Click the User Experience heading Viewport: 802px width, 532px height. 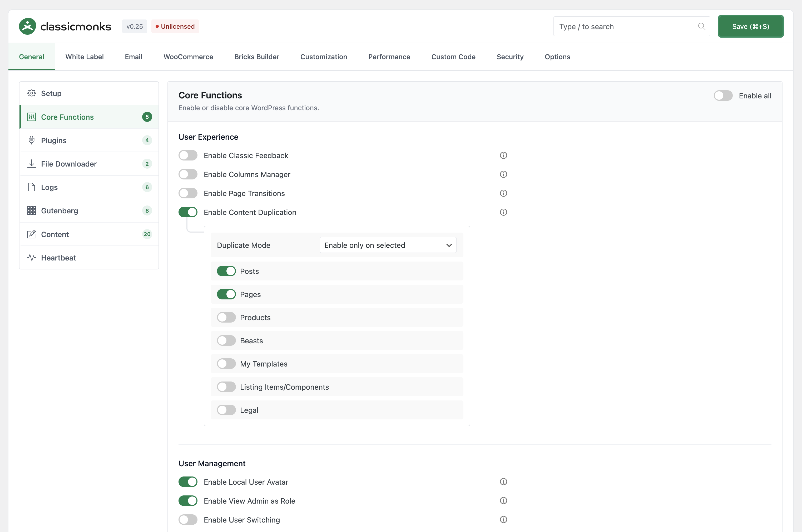pos(209,137)
